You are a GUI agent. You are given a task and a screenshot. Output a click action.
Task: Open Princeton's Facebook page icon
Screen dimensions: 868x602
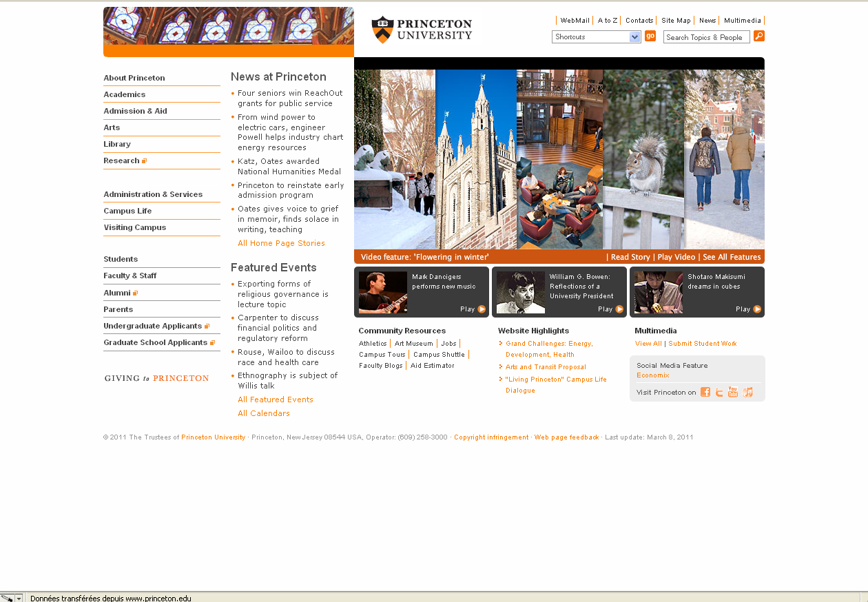click(x=705, y=392)
